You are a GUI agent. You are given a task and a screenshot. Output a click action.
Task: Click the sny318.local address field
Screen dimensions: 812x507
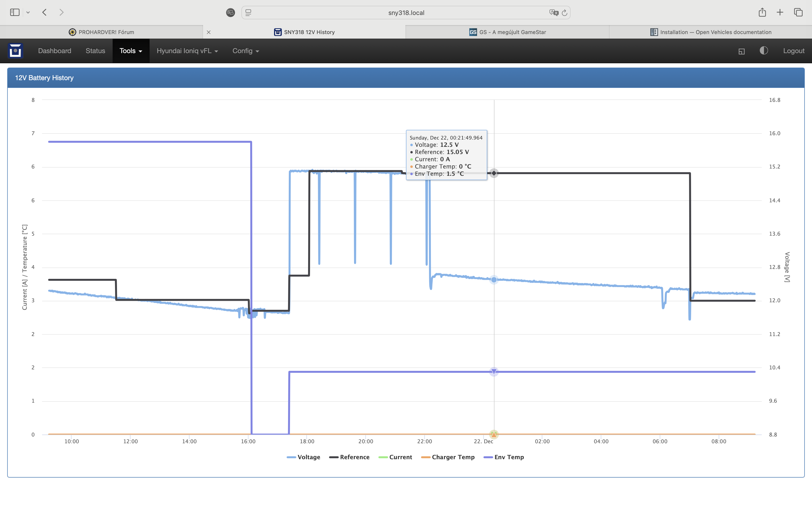coord(406,13)
